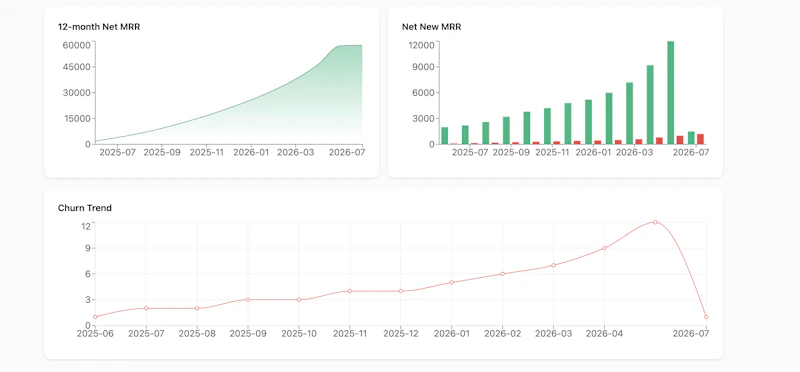This screenshot has width=800, height=372.
Task: Click Churn Trend data point above 2025-07
Action: point(146,308)
